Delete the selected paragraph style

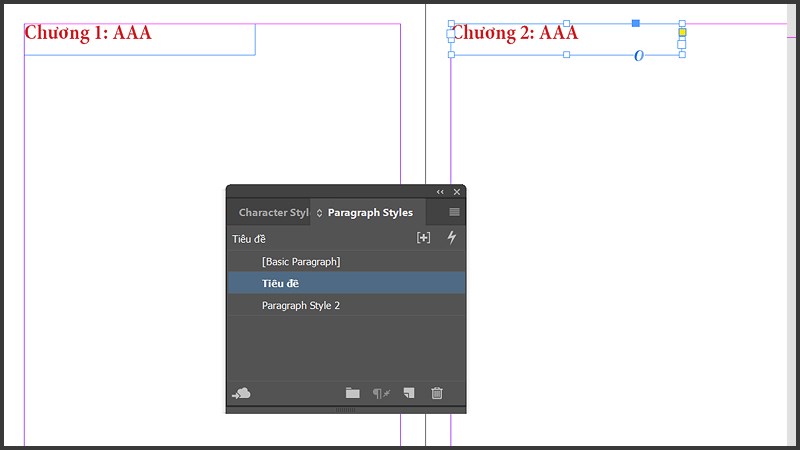click(x=437, y=393)
